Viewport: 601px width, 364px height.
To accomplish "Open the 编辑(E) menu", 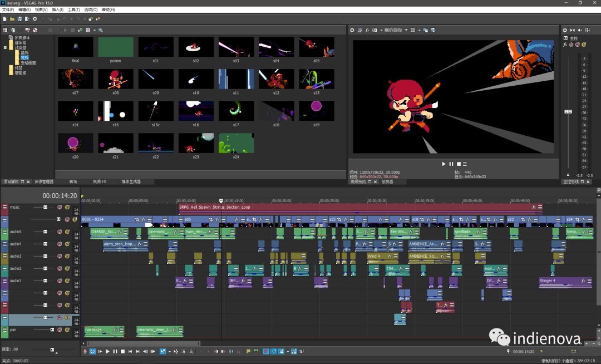I will pos(24,9).
